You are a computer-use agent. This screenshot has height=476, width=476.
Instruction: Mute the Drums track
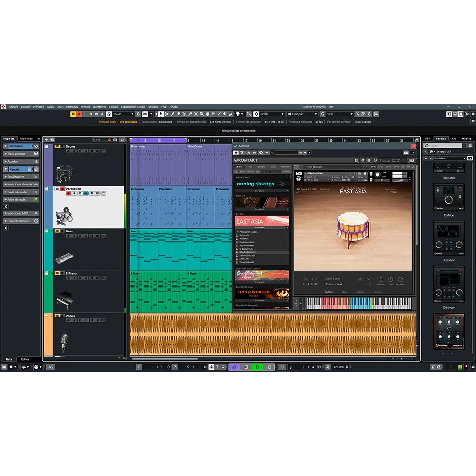pos(57,146)
